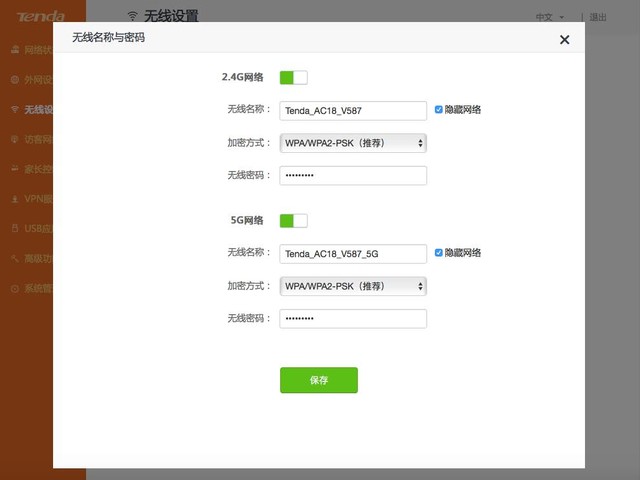This screenshot has width=640, height=480.
Task: Open system management gear icon
Action: pos(14,288)
